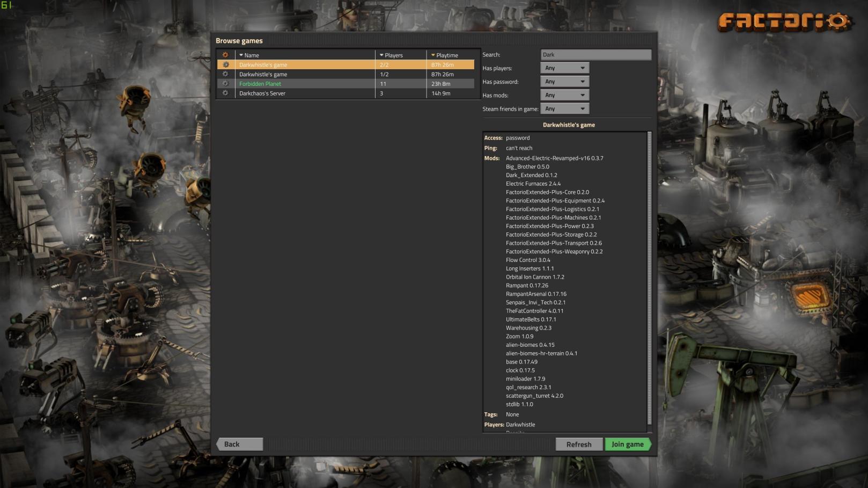Select Darkwhistle's game with 1/2 players
The image size is (868, 488).
coord(345,75)
